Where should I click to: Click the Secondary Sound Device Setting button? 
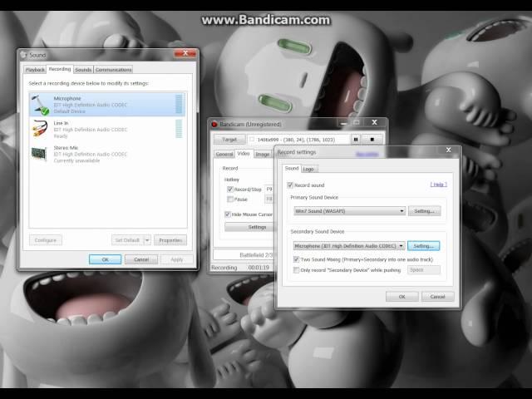pos(423,246)
